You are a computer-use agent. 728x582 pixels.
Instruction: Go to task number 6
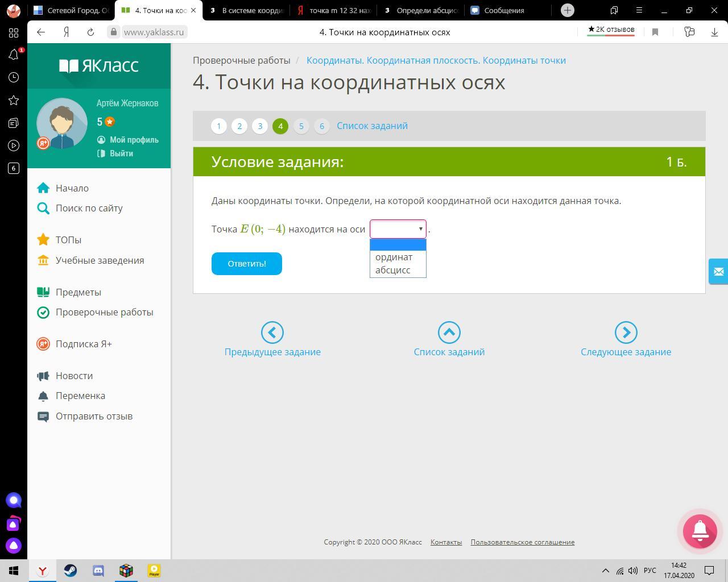[x=322, y=126]
